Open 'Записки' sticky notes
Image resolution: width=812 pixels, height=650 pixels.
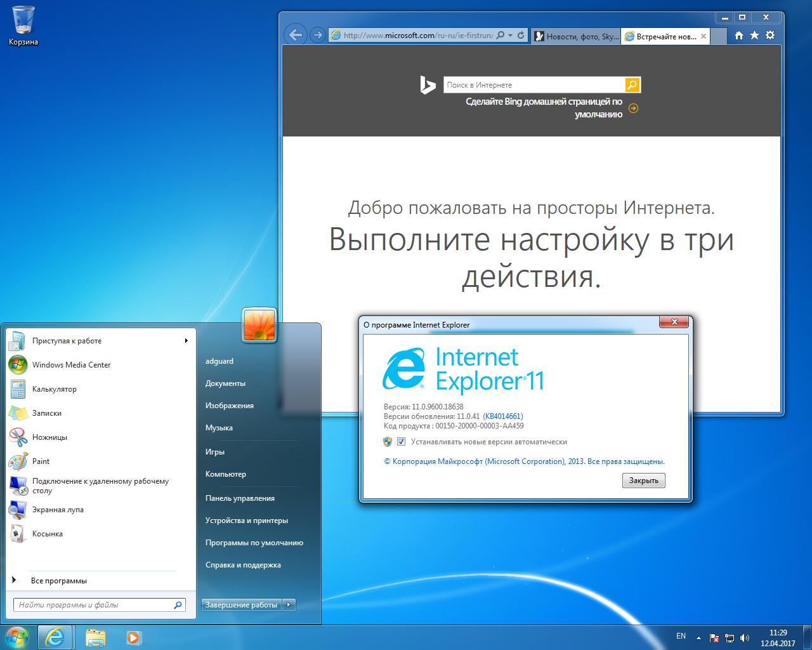coord(99,413)
